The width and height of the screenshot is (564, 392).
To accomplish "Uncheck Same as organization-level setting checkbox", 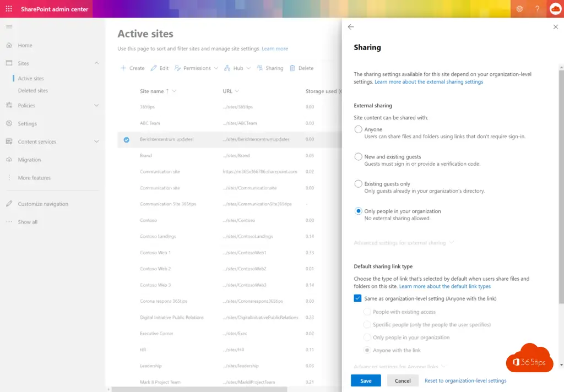I will (x=358, y=298).
